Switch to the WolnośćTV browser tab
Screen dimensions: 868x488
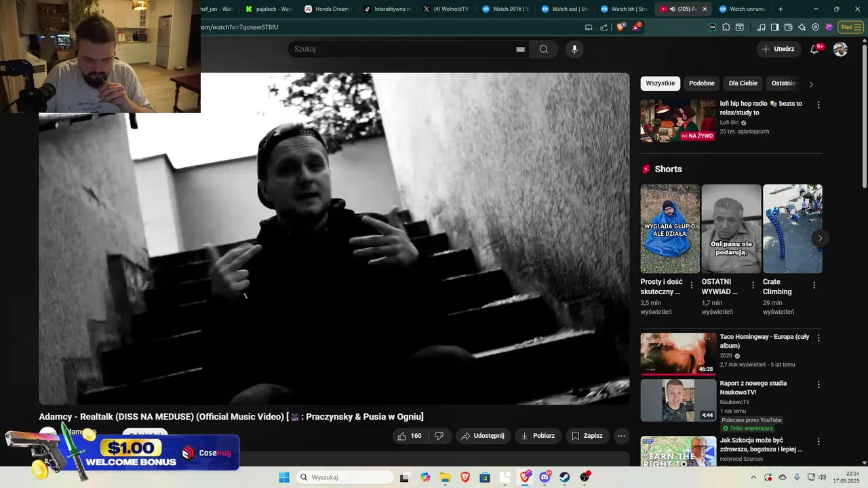[x=446, y=9]
